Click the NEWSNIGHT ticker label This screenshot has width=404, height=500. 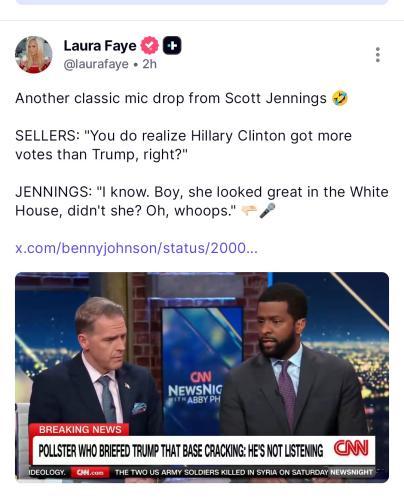click(352, 472)
